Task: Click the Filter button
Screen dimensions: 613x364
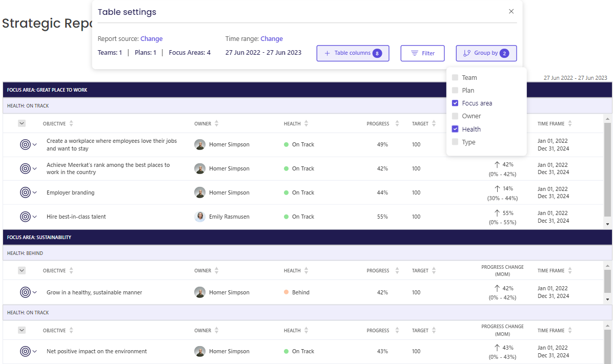Action: tap(422, 53)
